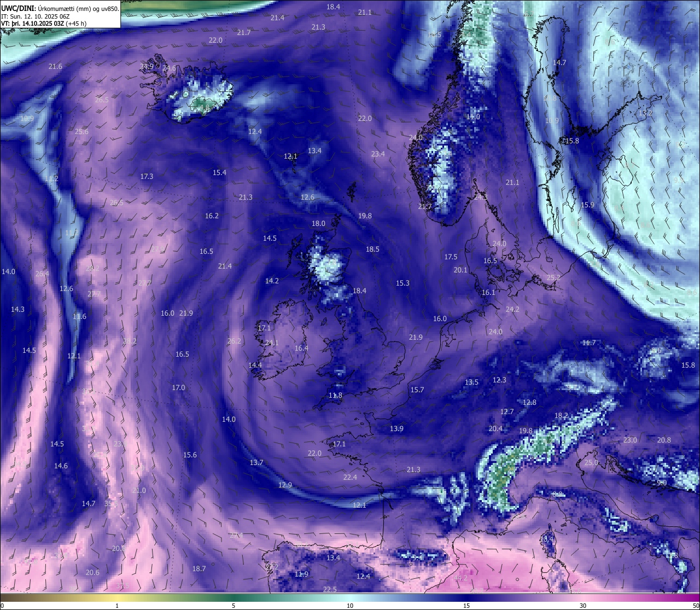This screenshot has height=610, width=700.
Task: Click the map value '14.4'
Action: (255, 365)
